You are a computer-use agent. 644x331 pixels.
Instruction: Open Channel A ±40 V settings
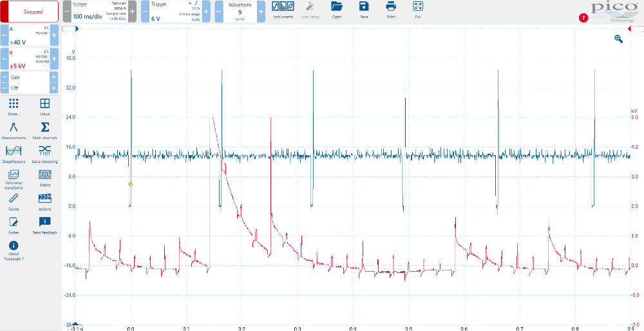pyautogui.click(x=29, y=35)
